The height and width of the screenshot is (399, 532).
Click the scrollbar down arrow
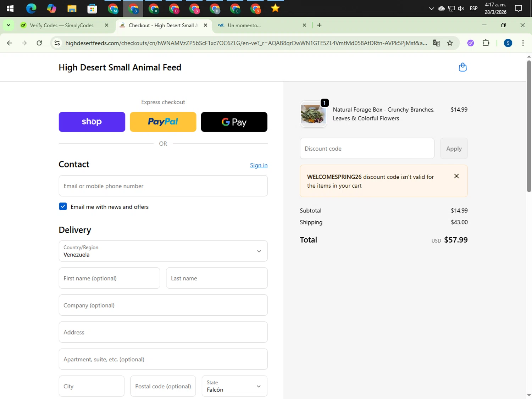(529, 395)
